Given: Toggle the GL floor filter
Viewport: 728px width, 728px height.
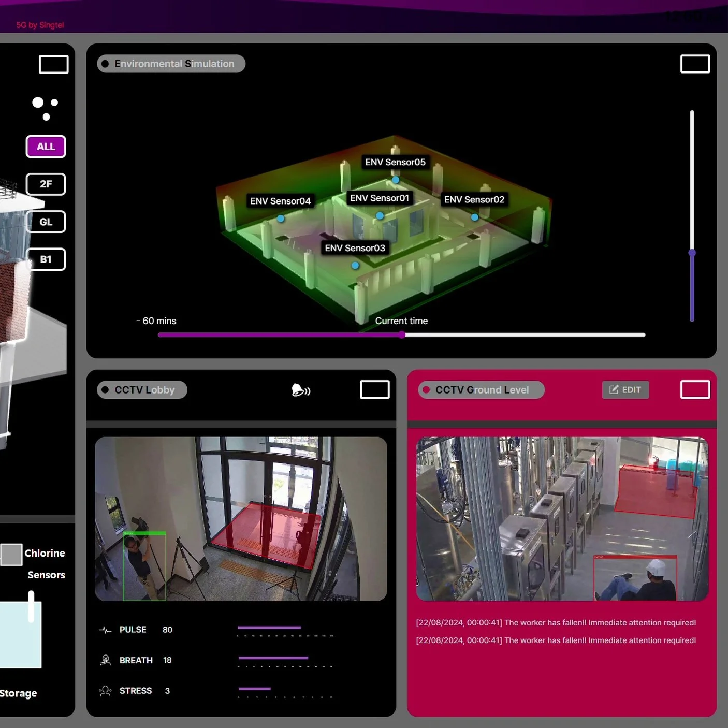Looking at the screenshot, I should (x=46, y=222).
